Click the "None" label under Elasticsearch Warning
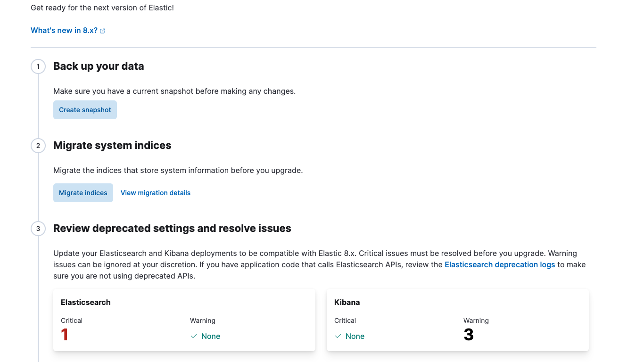The width and height of the screenshot is (644, 362). click(x=210, y=336)
